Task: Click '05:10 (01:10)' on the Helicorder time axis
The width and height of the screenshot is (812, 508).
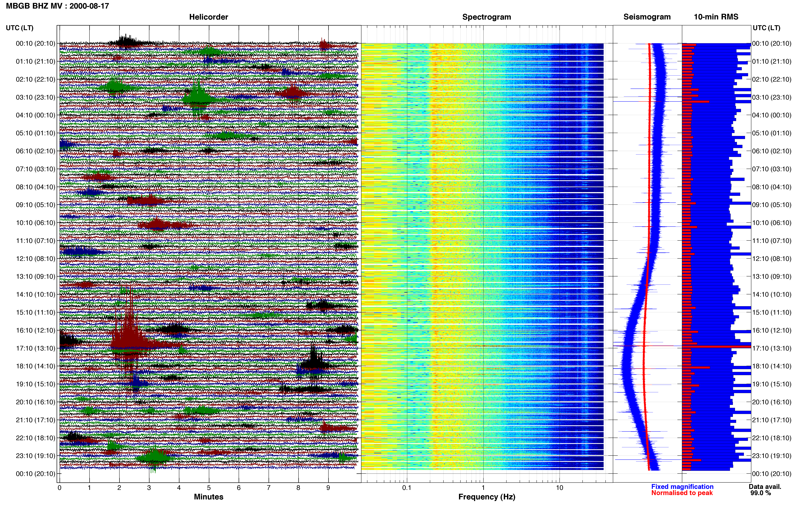Action: [36, 133]
